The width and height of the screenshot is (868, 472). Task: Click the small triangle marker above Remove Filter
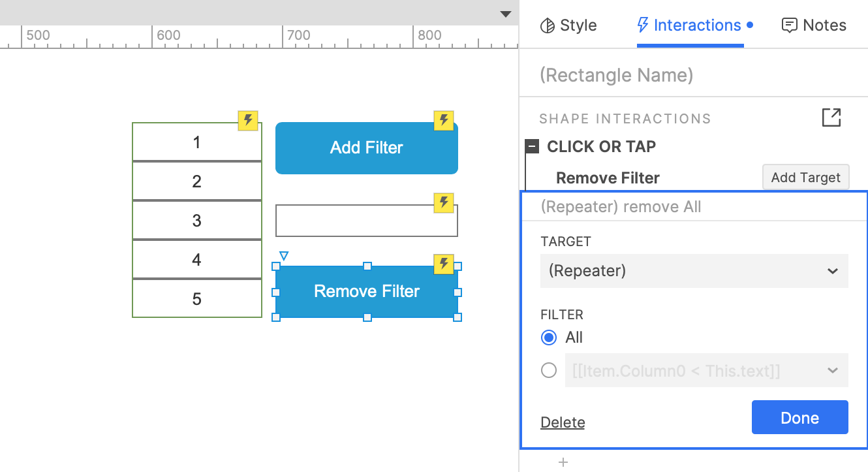click(x=284, y=256)
